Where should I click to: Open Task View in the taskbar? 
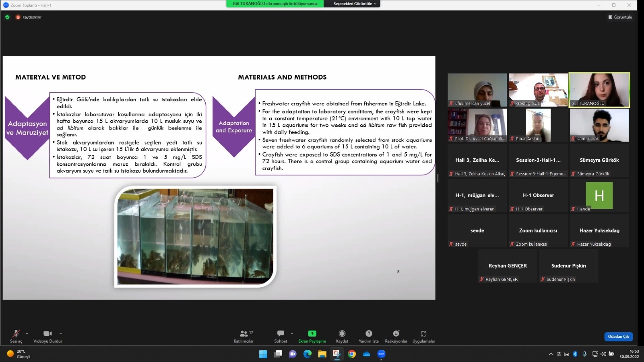pyautogui.click(x=278, y=354)
